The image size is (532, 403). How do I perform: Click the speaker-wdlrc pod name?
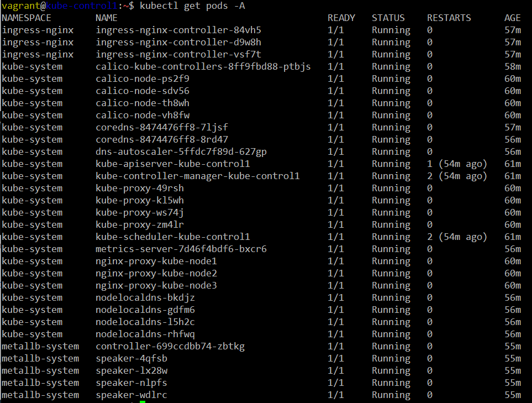(x=131, y=395)
